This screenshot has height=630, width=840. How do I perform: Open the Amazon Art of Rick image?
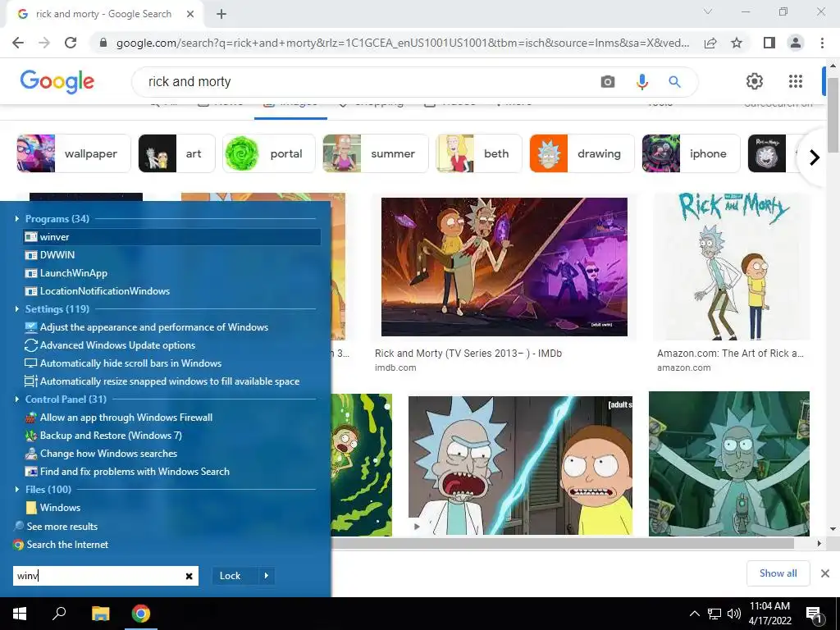coord(731,267)
